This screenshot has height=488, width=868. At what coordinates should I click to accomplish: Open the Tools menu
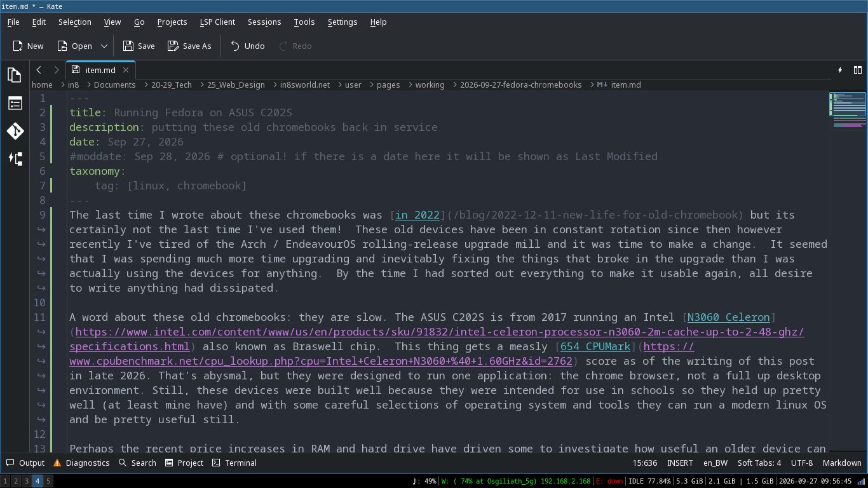304,22
